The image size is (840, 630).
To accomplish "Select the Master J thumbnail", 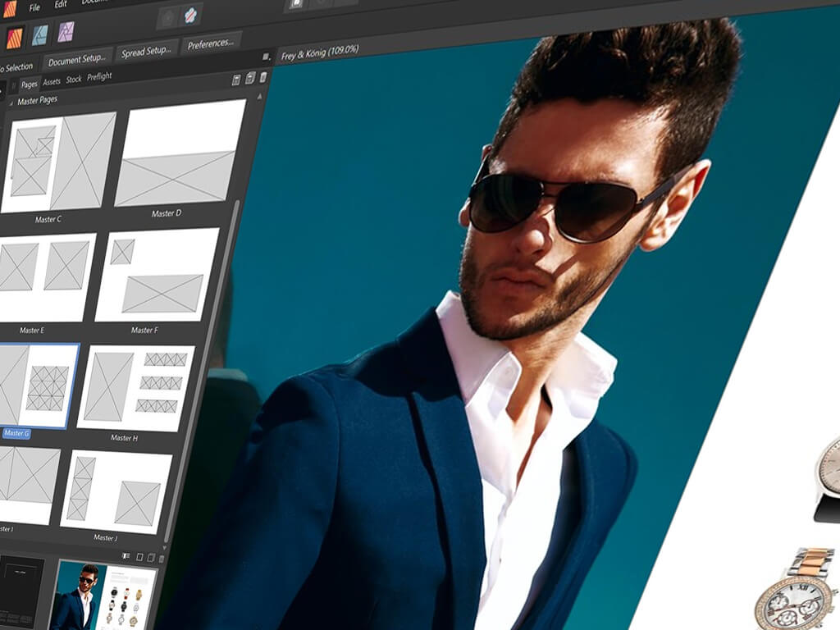I will point(116,491).
